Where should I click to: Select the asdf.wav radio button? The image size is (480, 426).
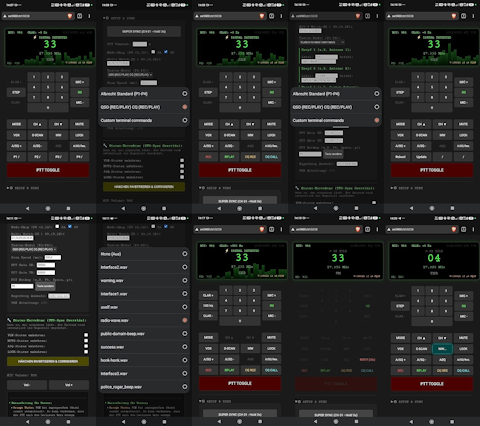click(x=185, y=307)
